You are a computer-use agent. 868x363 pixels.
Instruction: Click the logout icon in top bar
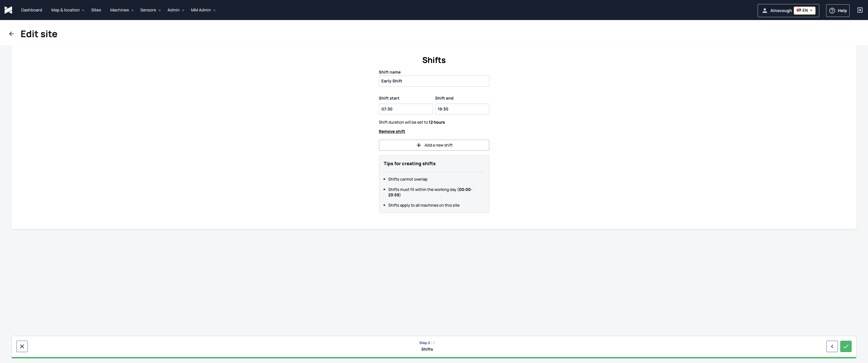pyautogui.click(x=860, y=10)
